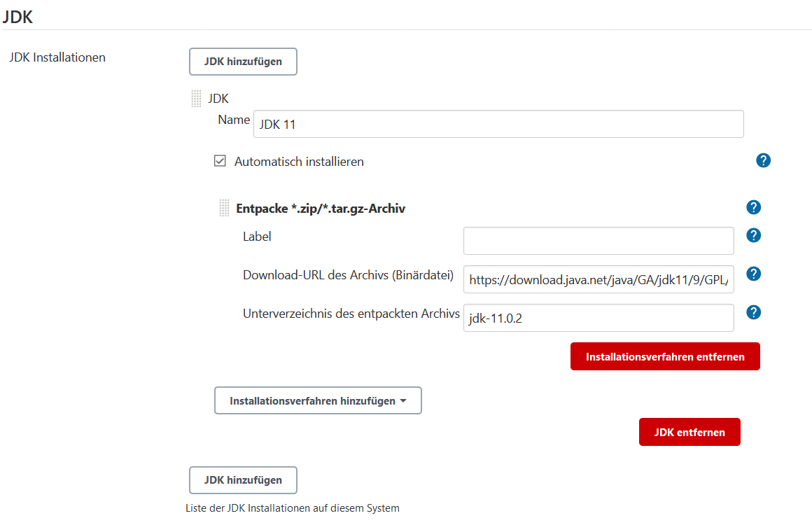Edit the Unterverzeichnis field with jdk-11.0.2
The height and width of the screenshot is (525, 812).
598,318
